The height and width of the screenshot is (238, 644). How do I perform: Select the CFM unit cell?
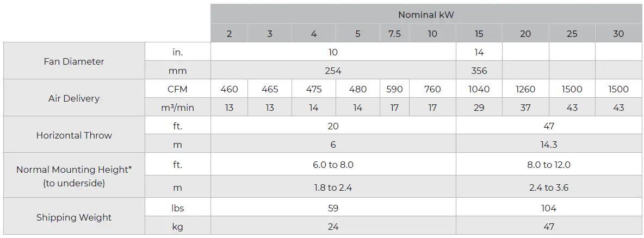(177, 89)
